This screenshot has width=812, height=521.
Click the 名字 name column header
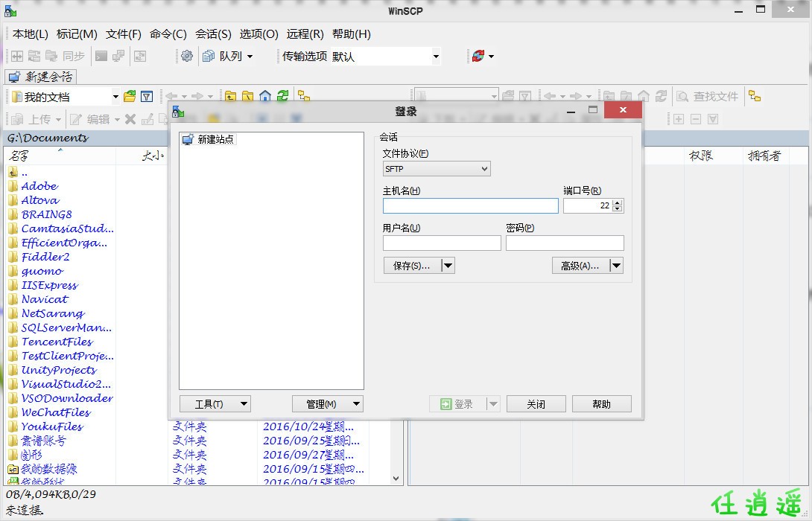click(x=60, y=156)
